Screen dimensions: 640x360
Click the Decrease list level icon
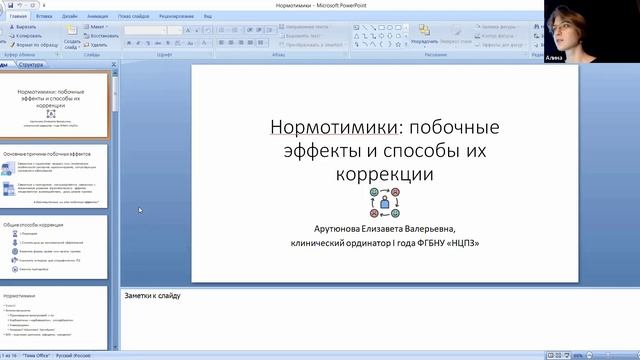(x=250, y=30)
